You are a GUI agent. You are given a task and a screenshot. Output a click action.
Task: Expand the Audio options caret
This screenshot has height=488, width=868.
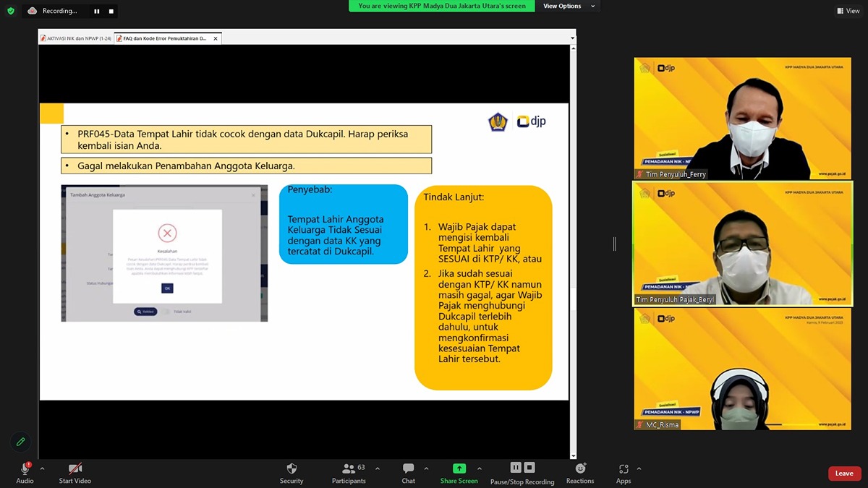42,468
